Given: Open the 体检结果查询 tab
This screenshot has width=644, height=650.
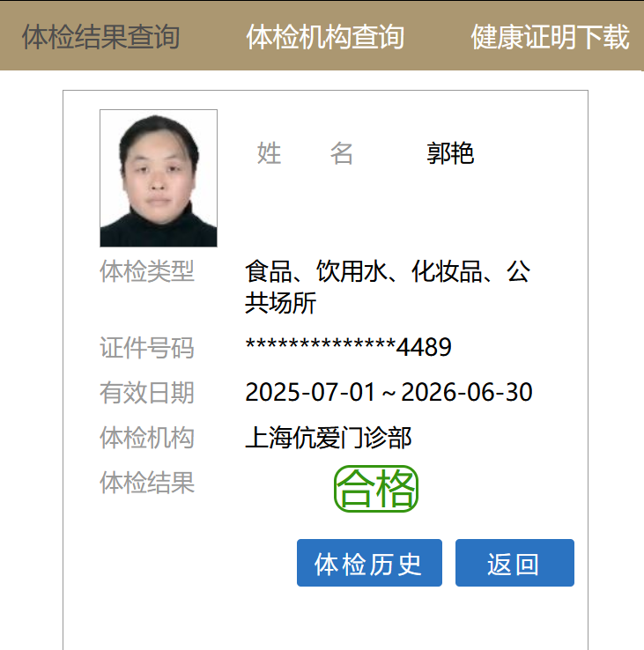Looking at the screenshot, I should (x=100, y=37).
